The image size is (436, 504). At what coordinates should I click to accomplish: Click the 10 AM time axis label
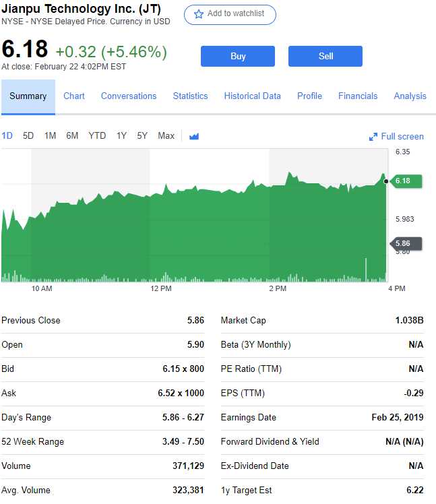tap(42, 288)
